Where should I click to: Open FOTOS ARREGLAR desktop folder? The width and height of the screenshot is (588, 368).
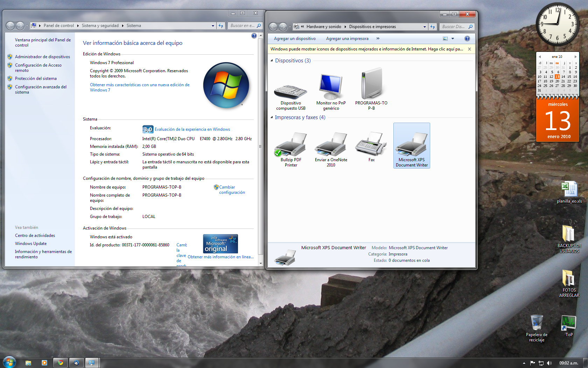click(569, 283)
